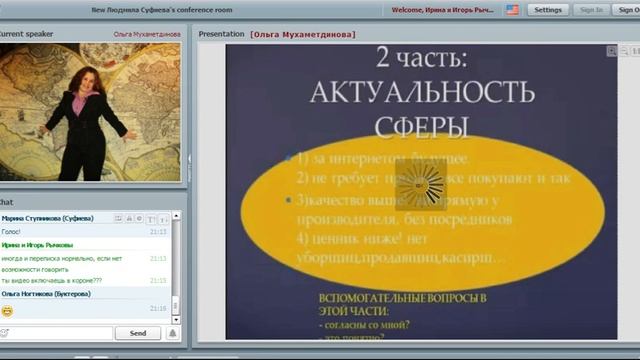Click the panel splitter handle beside the video
The width and height of the screenshot is (640, 360).
coord(190,167)
